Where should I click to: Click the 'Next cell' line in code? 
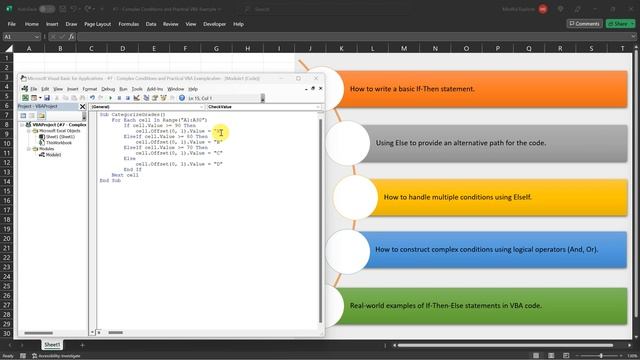click(125, 175)
